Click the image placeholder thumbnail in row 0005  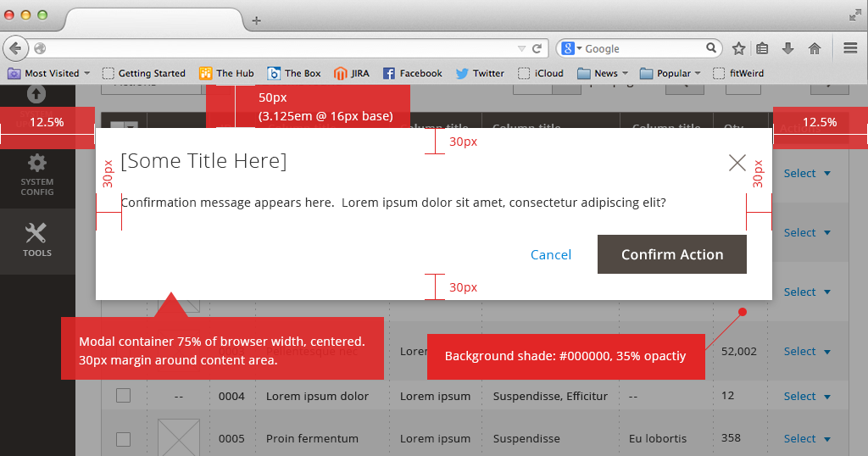(x=179, y=437)
